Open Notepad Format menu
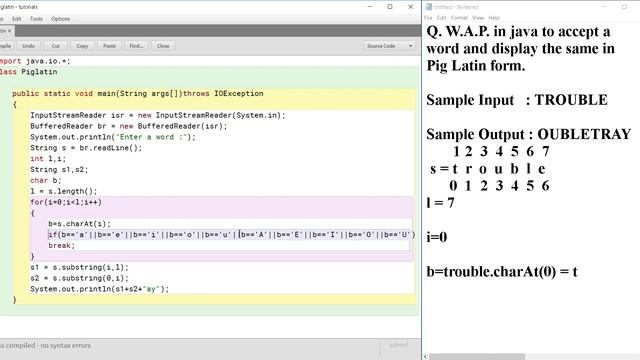This screenshot has width=640, height=360. (x=459, y=18)
